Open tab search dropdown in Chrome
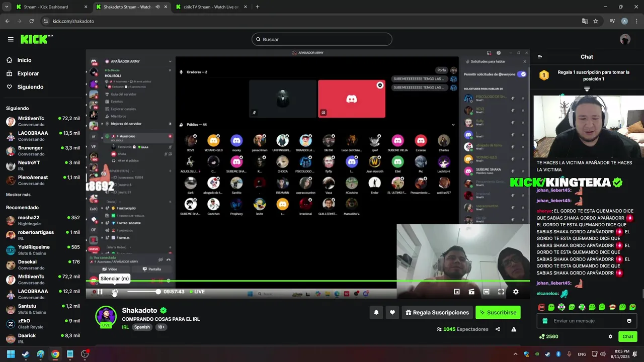Screen dimensions: 644x362 [6, 7]
